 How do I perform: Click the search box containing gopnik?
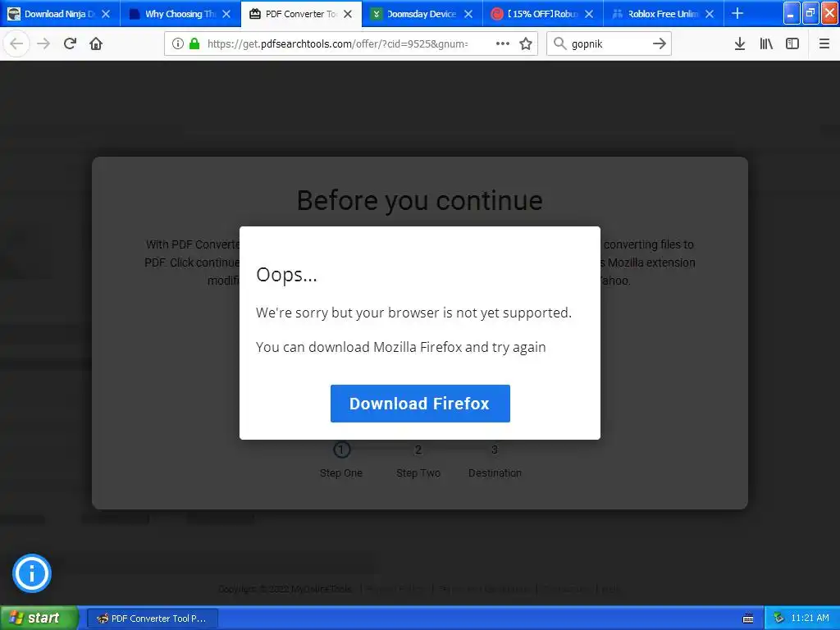pyautogui.click(x=609, y=43)
